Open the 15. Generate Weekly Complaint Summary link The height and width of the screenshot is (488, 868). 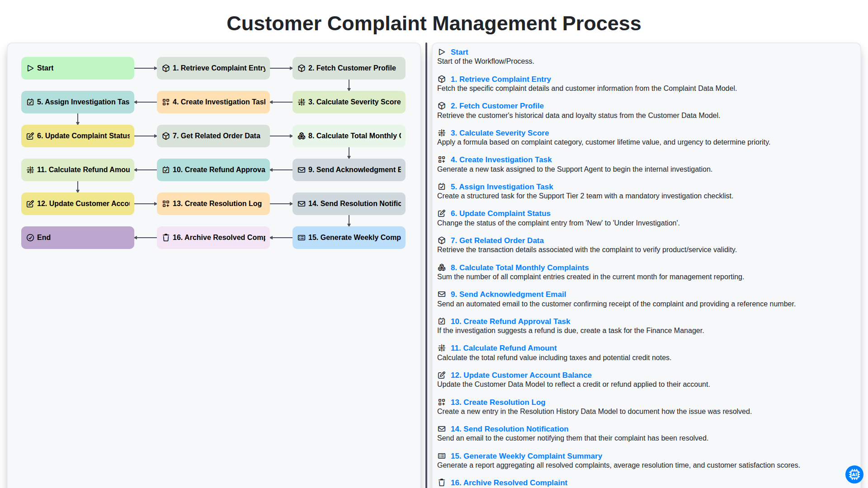[526, 456]
